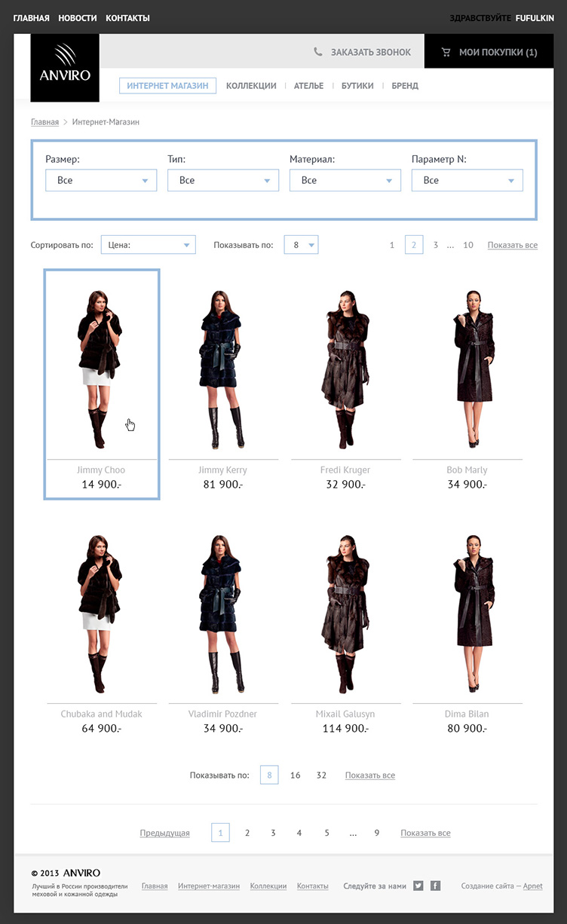The image size is (567, 924).
Task: Open the Dima Bilan coat thumbnail
Action: [467, 614]
